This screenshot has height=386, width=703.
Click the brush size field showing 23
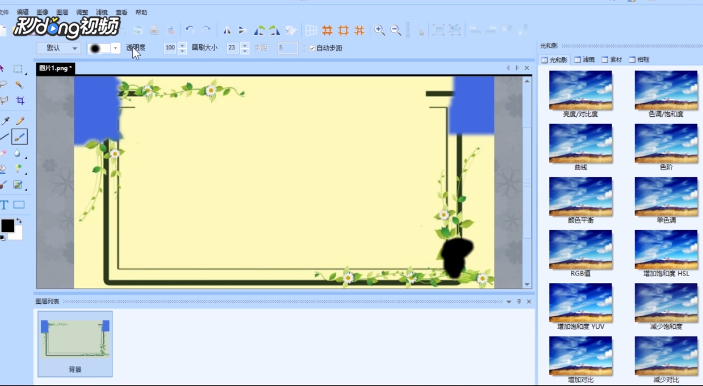click(233, 48)
